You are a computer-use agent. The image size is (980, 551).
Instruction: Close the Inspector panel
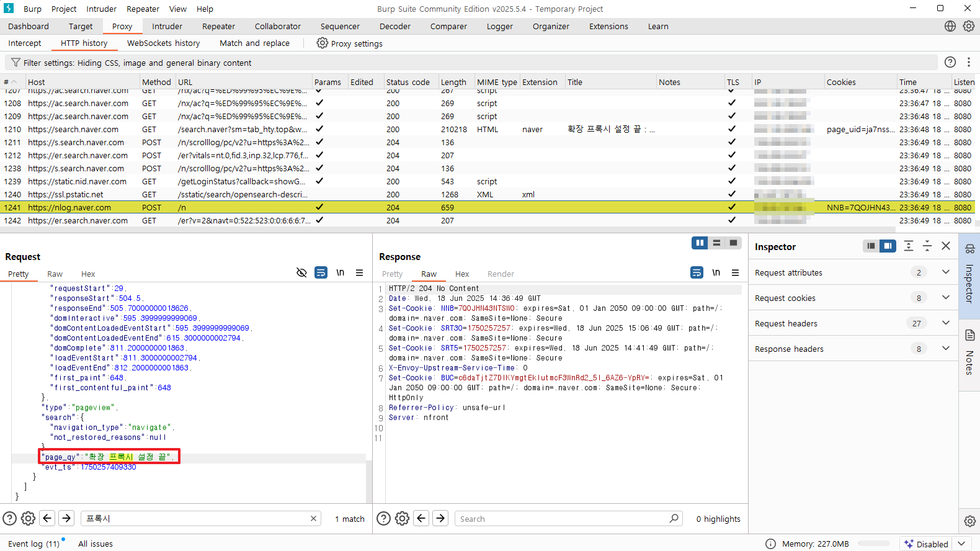pyautogui.click(x=946, y=246)
